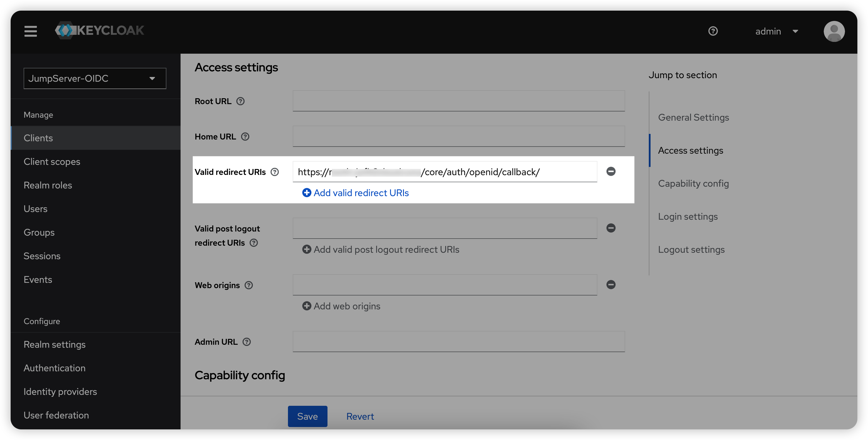Open Identity providers in sidebar

(x=60, y=391)
